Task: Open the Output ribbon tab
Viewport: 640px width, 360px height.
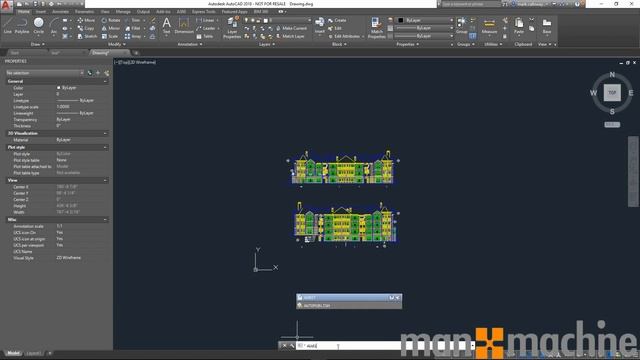Action: (143, 12)
